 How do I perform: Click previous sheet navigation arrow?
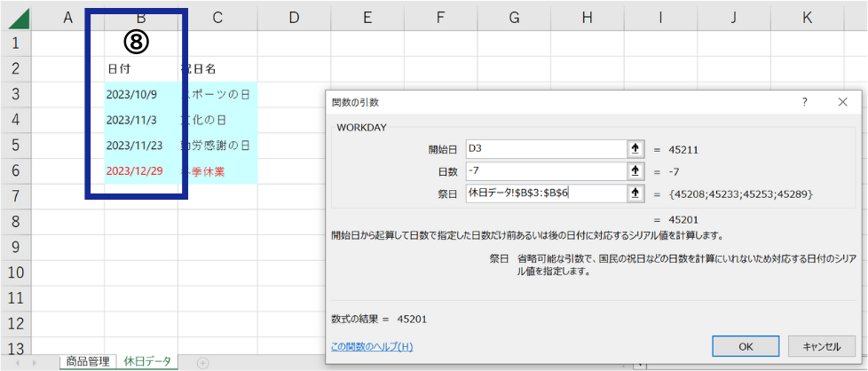[19, 362]
